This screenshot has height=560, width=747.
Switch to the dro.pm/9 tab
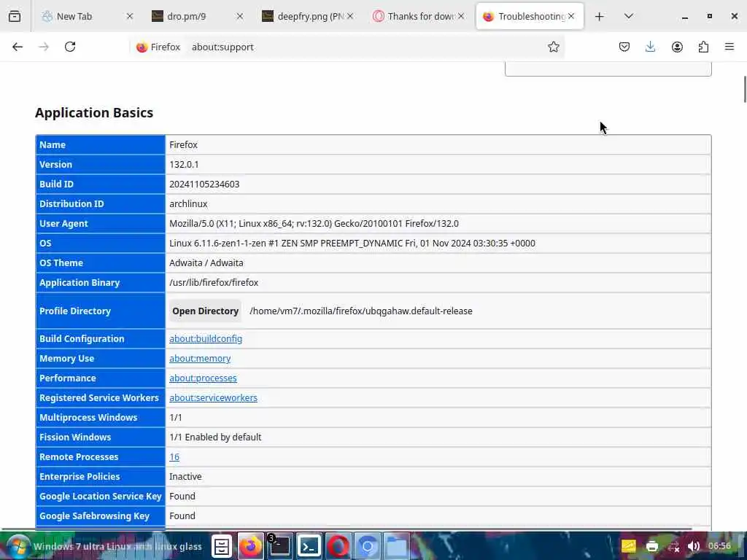[x=196, y=16]
